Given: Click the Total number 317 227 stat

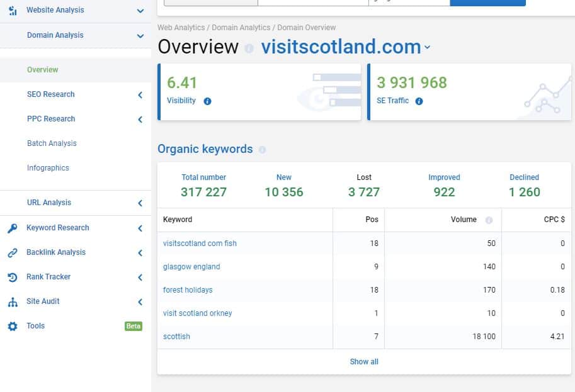Looking at the screenshot, I should click(x=203, y=186).
